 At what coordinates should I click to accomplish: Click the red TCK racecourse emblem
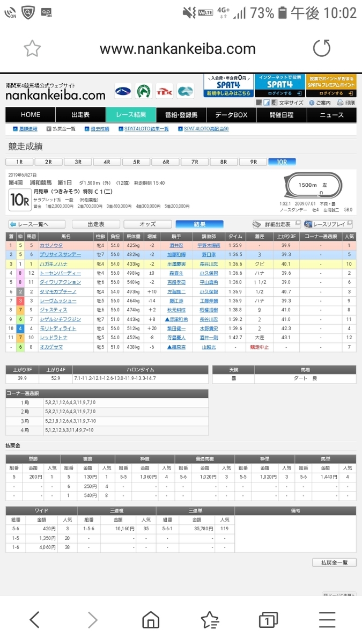pyautogui.click(x=164, y=91)
